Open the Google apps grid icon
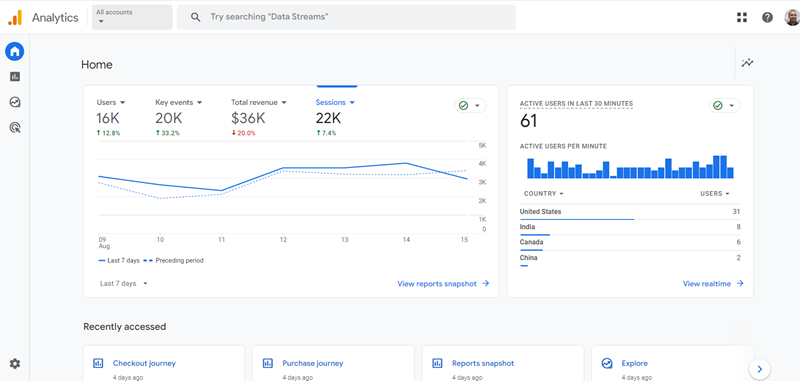This screenshot has height=381, width=800. coord(742,17)
